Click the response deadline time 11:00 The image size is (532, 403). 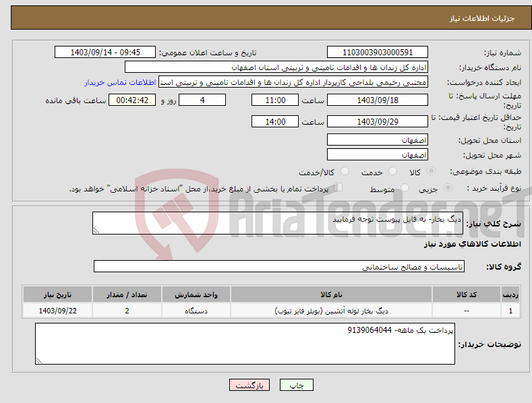275,100
